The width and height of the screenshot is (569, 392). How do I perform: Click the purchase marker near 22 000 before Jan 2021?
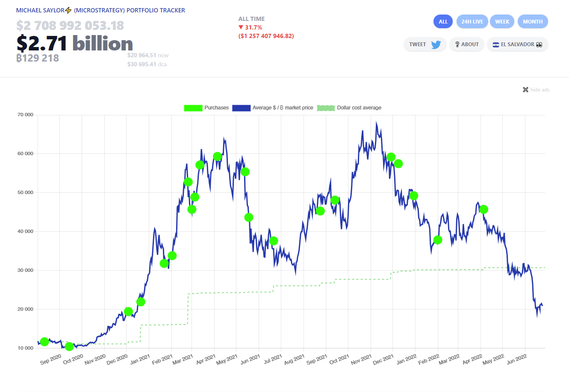click(x=141, y=302)
